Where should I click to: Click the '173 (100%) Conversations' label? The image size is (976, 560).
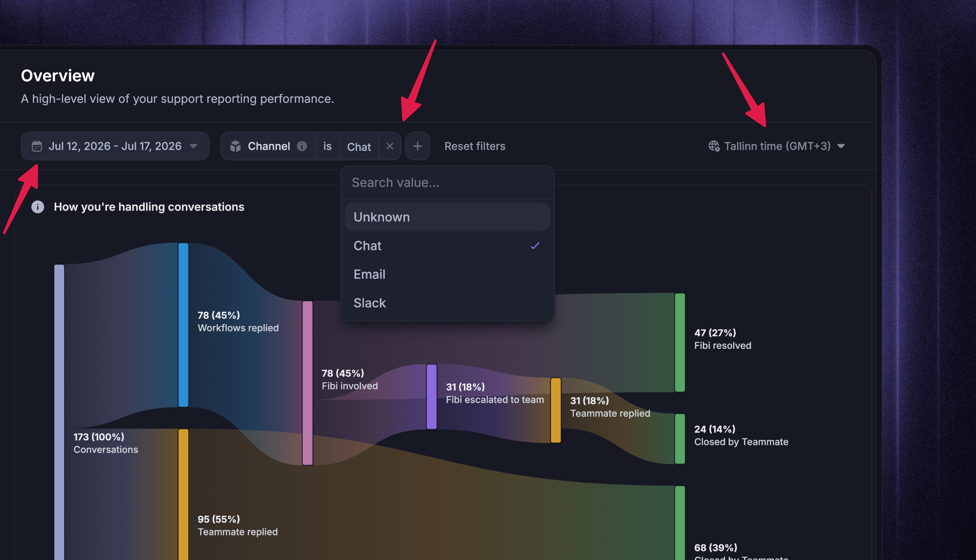[106, 443]
